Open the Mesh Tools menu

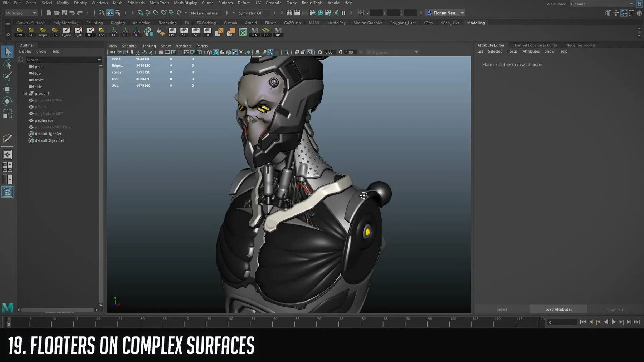pos(159,3)
